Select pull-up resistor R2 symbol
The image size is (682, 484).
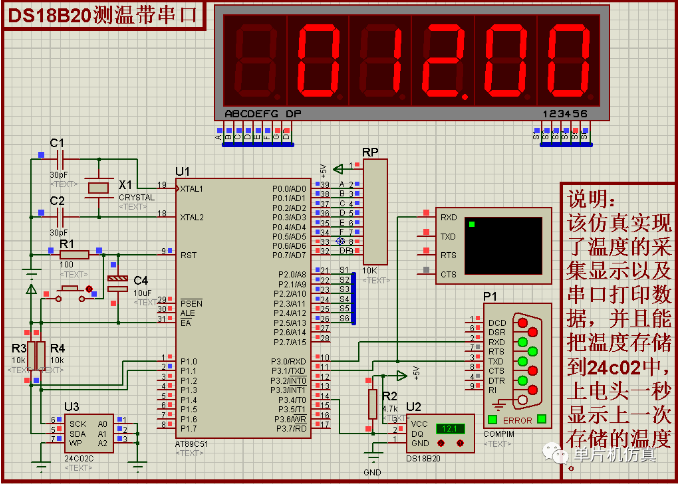pos(372,404)
